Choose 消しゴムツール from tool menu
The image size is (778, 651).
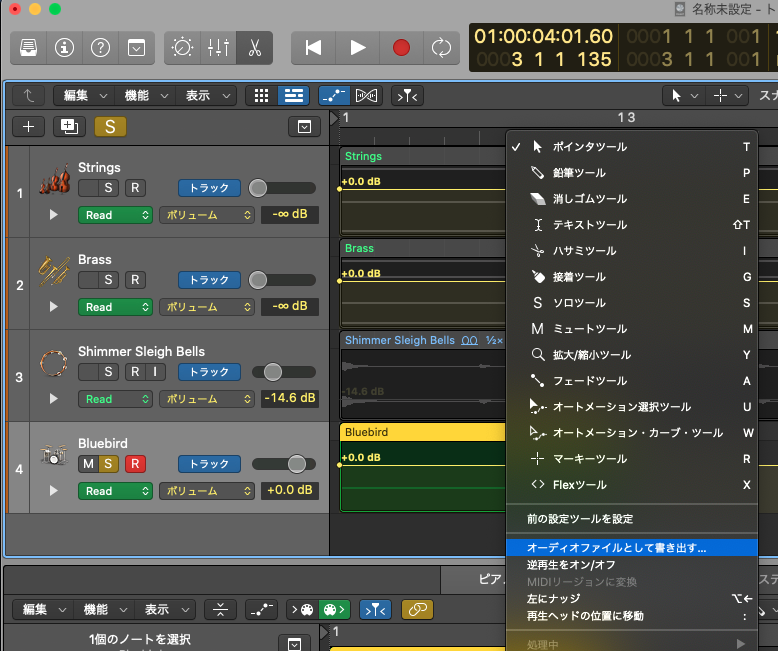point(632,199)
